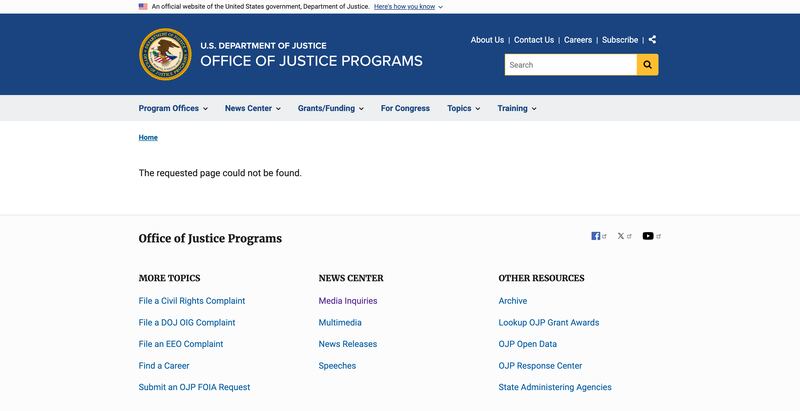Open the Grants/Funding dropdown
This screenshot has height=411, width=800.
(x=330, y=108)
